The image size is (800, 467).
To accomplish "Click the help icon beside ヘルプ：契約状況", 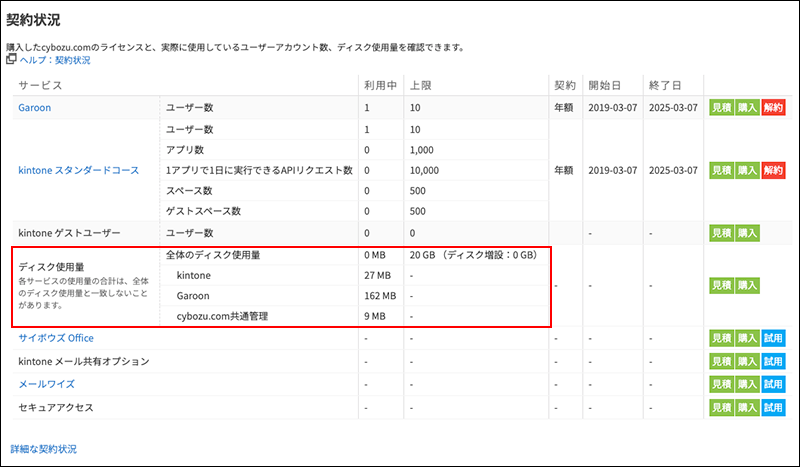I will [x=11, y=60].
